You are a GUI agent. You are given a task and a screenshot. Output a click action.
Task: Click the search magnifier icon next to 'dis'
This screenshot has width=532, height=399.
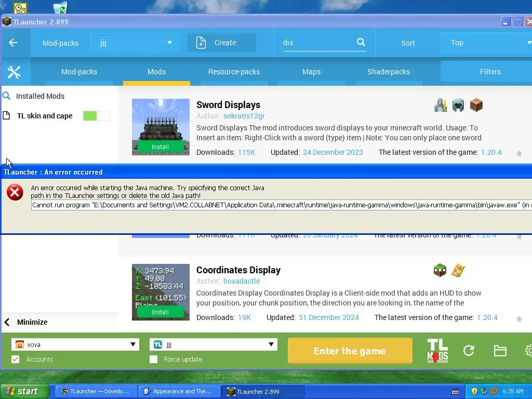361,42
